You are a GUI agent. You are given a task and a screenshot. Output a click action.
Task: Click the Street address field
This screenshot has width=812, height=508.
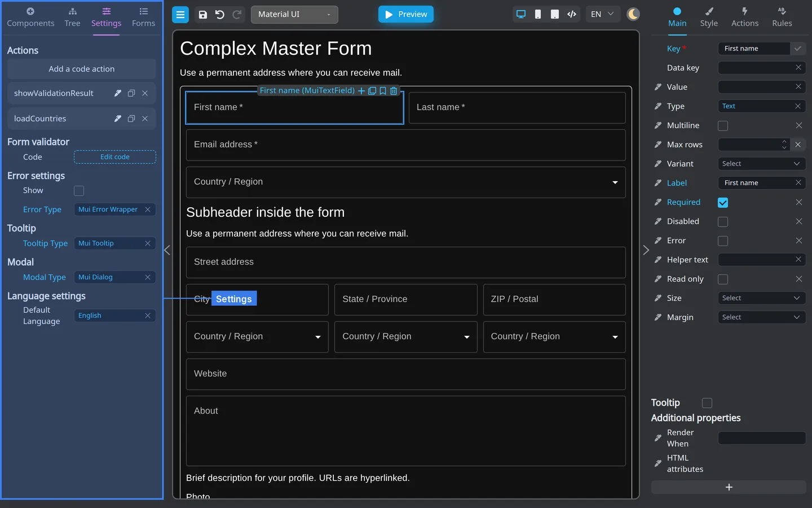point(406,262)
